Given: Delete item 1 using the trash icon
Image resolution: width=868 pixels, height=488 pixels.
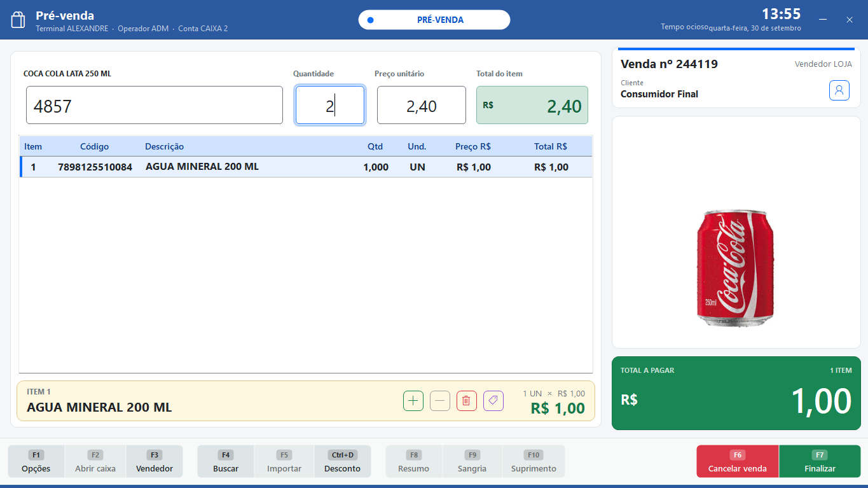Looking at the screenshot, I should pyautogui.click(x=467, y=401).
